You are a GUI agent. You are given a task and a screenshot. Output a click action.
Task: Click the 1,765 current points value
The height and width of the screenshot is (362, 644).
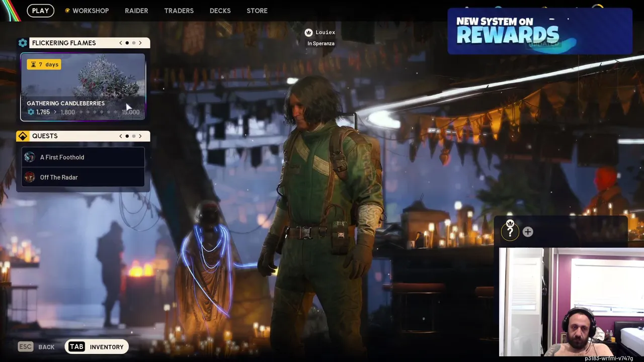43,112
